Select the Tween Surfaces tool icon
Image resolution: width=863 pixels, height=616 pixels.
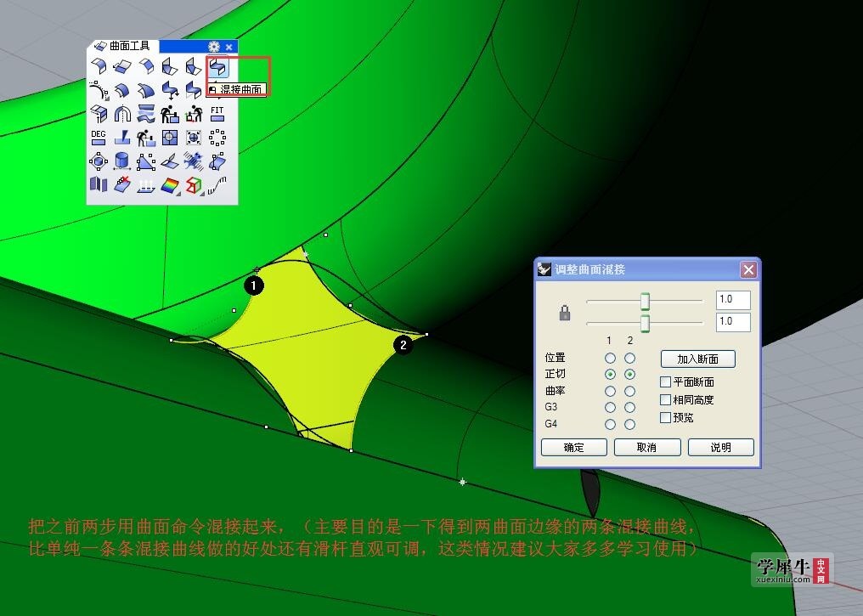pyautogui.click(x=146, y=114)
